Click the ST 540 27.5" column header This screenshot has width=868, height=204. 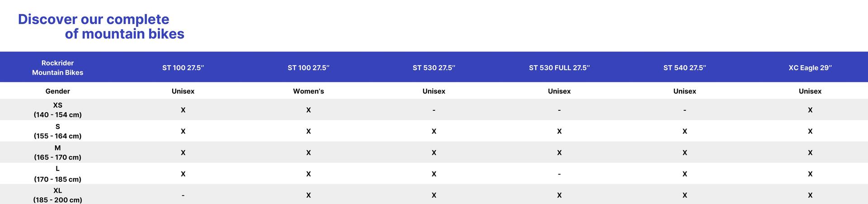click(x=684, y=67)
